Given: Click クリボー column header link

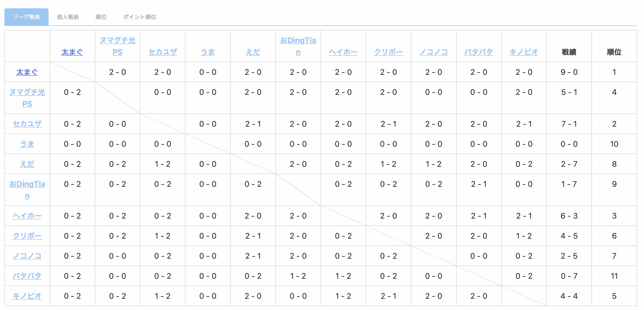Looking at the screenshot, I should [388, 52].
